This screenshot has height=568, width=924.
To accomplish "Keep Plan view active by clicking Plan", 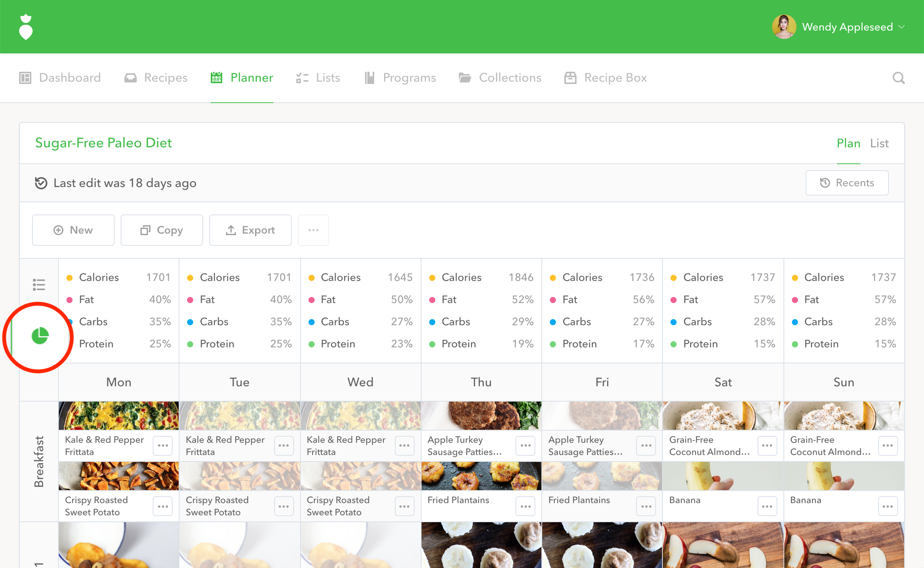I will [848, 143].
